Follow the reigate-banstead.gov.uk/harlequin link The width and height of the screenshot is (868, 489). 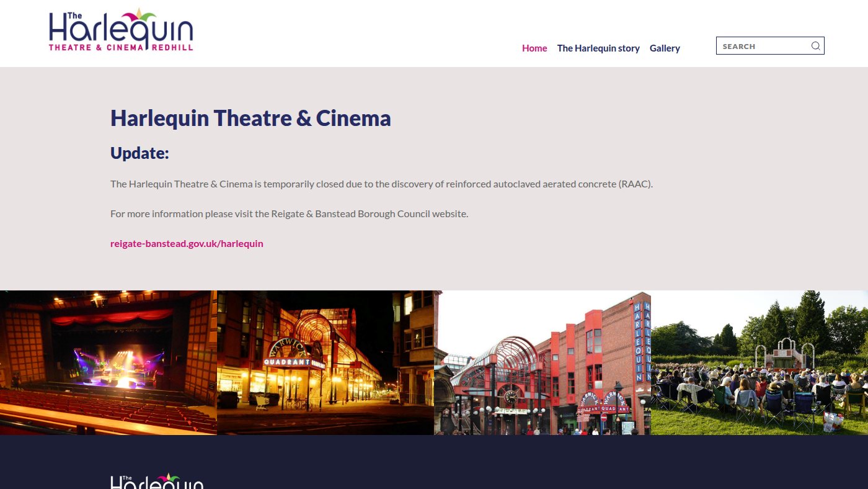[187, 244]
